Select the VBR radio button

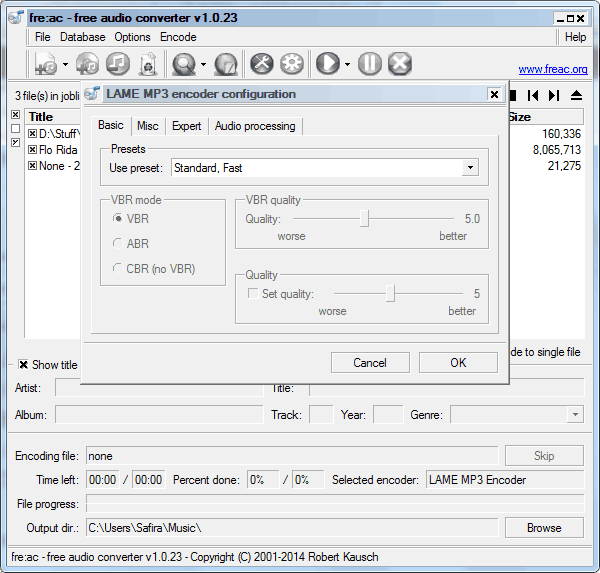[x=118, y=219]
